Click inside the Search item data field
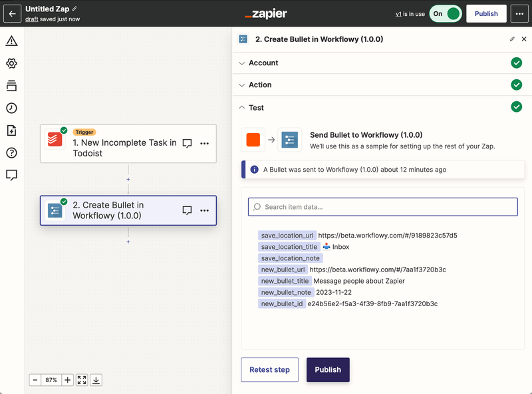Image resolution: width=532 pixels, height=394 pixels. 382,206
